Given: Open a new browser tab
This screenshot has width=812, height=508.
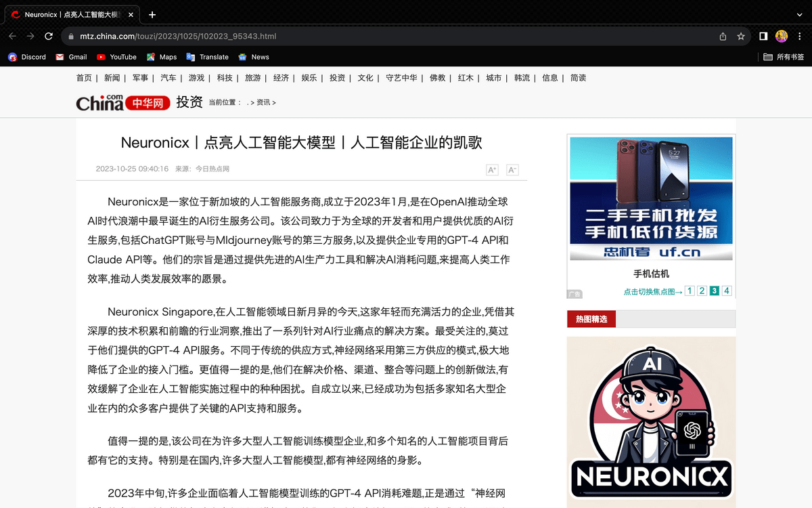Looking at the screenshot, I should tap(152, 14).
